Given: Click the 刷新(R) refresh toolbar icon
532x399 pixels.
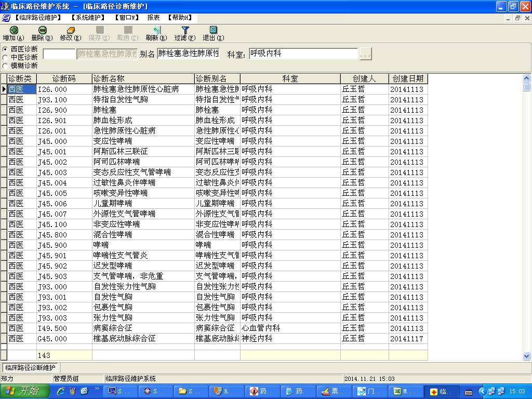Looking at the screenshot, I should coord(156,30).
